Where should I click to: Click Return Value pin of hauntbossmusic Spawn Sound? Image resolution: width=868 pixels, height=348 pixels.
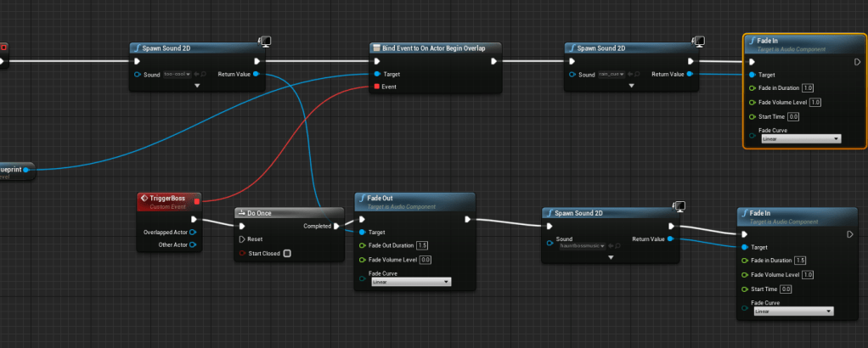click(x=671, y=239)
